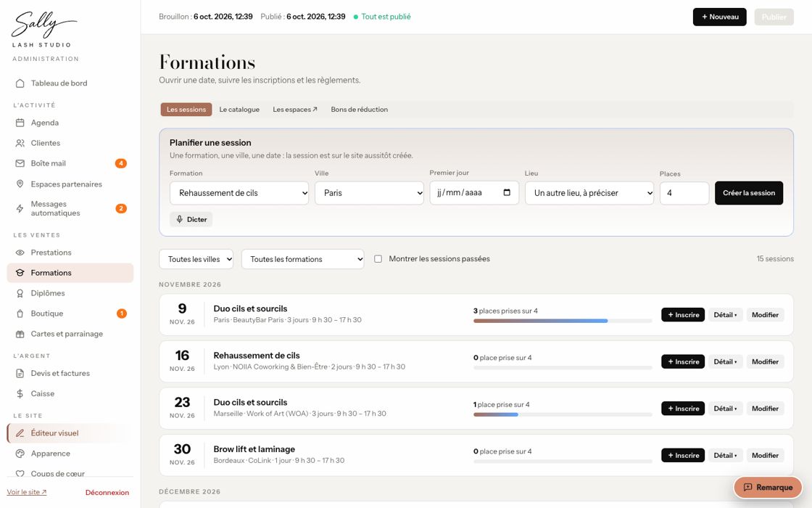Click the greyed Publier button
This screenshot has height=508, width=812.
[774, 17]
